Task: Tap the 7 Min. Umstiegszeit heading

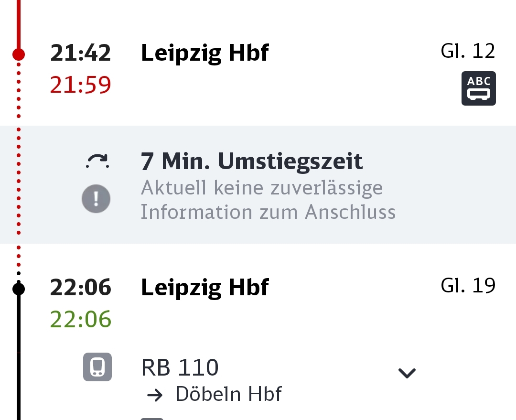Action: [252, 162]
